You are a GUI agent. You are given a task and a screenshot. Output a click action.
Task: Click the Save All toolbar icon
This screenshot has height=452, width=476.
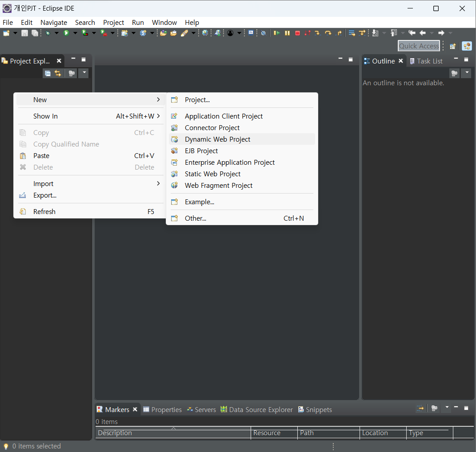pos(35,33)
